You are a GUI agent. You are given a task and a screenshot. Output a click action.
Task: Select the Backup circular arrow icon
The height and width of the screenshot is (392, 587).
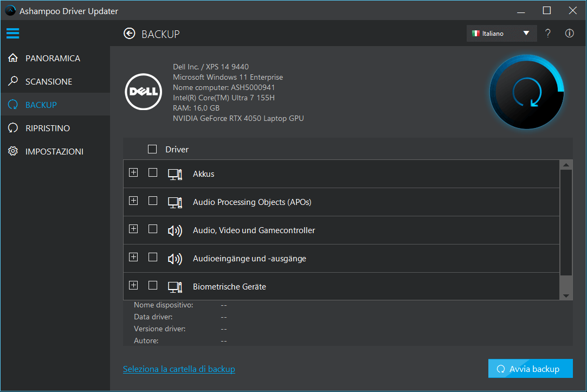13,105
